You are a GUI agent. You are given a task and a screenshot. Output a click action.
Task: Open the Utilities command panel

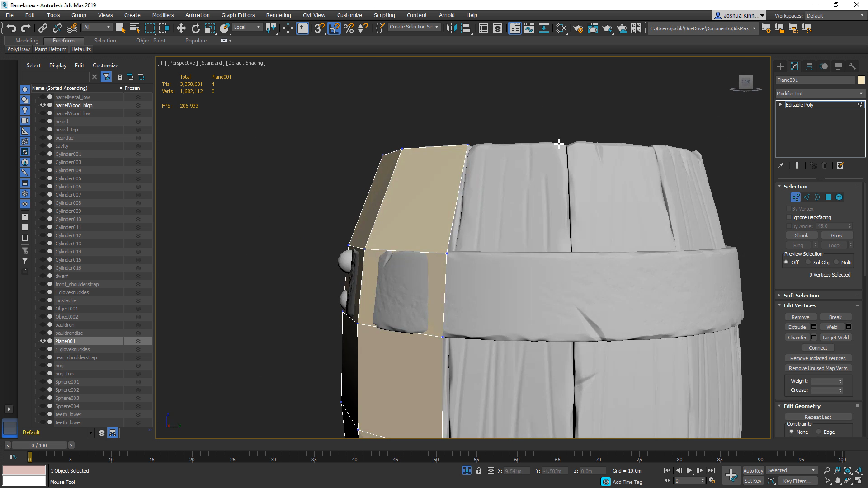852,66
